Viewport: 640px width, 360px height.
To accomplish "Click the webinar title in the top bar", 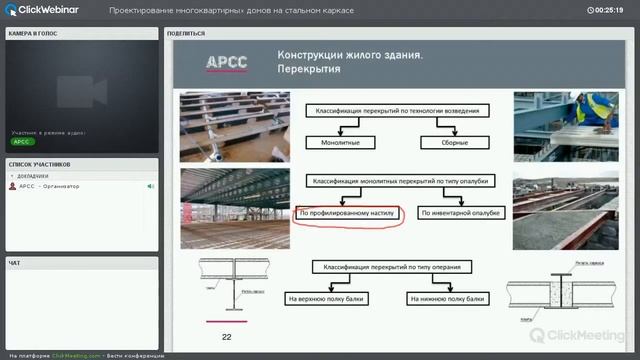I will 231,11.
